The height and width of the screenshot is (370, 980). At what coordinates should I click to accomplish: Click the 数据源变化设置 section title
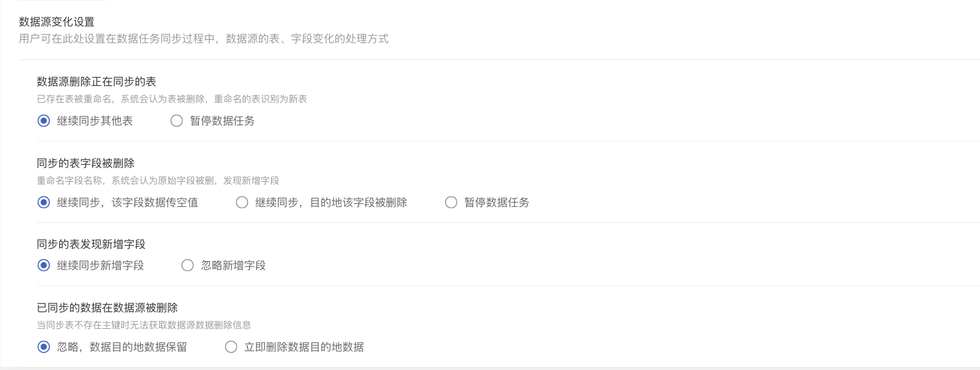coord(57,22)
